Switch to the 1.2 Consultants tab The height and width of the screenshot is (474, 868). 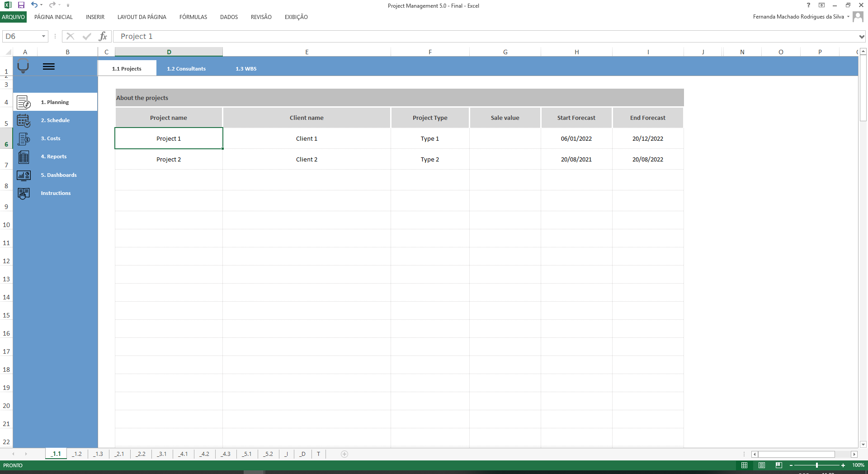point(186,68)
